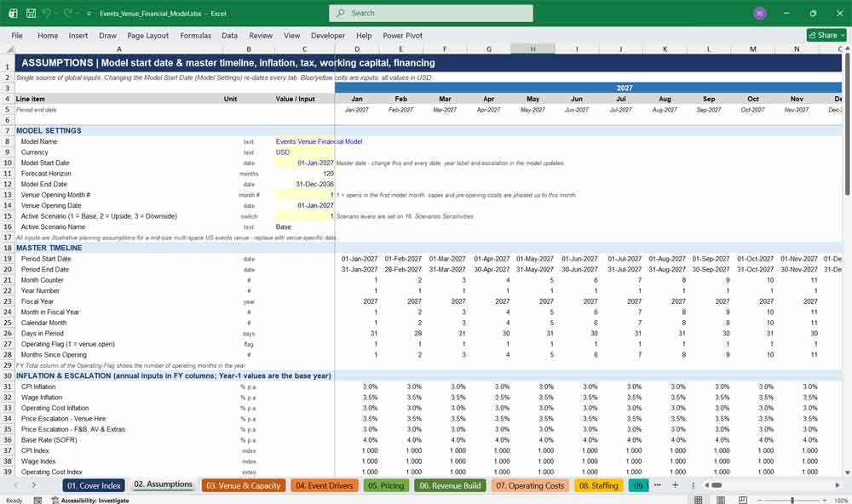Screen dimensions: 852x504
Task: Select the 2027 year header band
Action: (x=589, y=88)
